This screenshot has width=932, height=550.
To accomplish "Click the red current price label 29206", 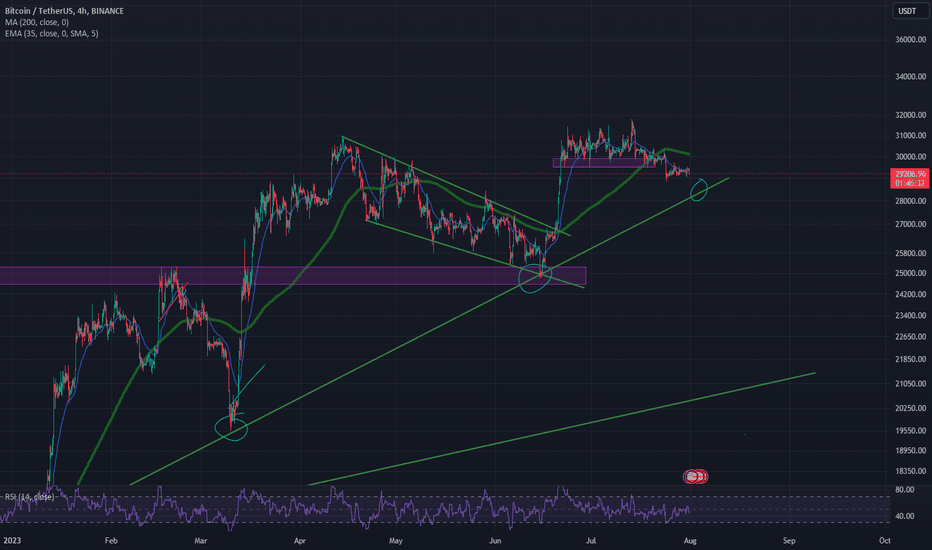I will point(910,174).
